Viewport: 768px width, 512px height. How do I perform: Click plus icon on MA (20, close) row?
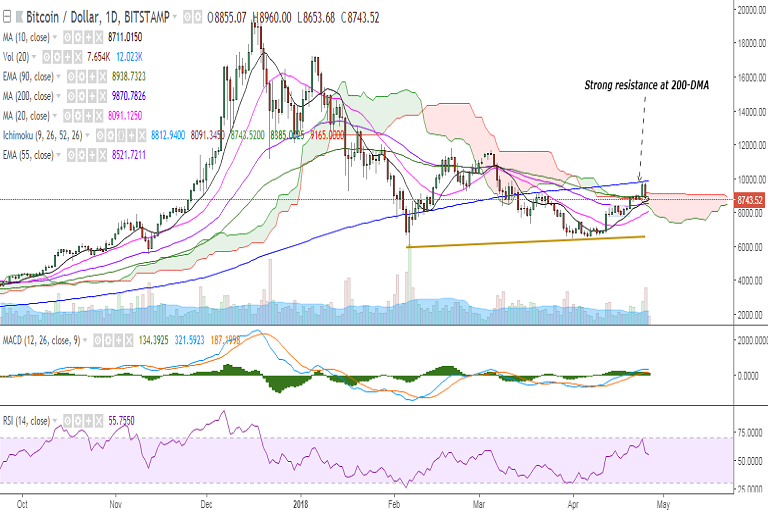[x=89, y=116]
